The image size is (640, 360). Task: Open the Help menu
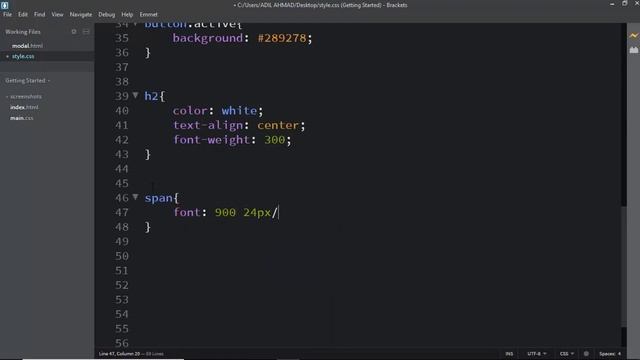click(127, 14)
